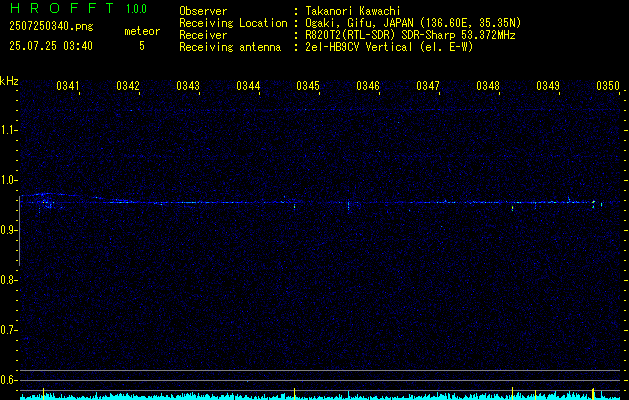Image resolution: width=629 pixels, height=400 pixels.
Task: Click the 0345 time marker
Action: [x=308, y=85]
